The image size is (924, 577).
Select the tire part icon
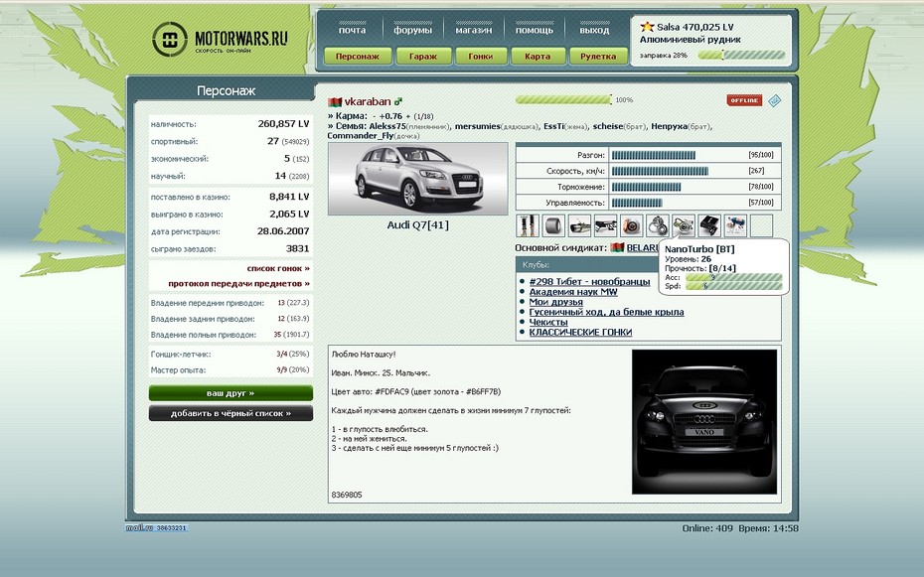[x=553, y=225]
